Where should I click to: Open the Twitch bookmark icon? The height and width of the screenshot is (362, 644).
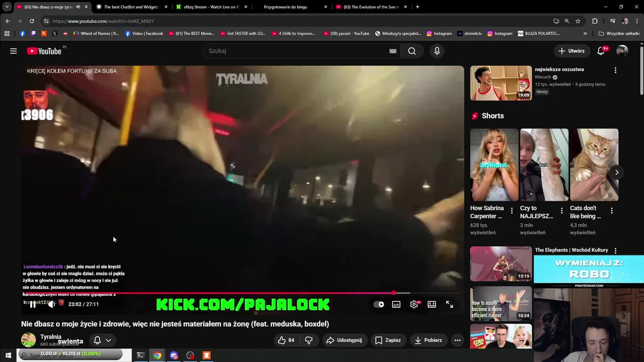point(33,34)
